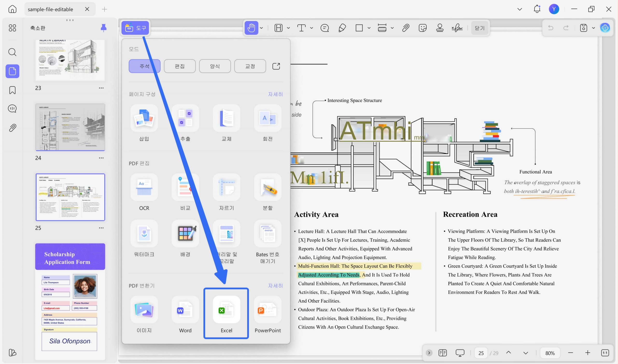Select the stamp tool in the toolbar
This screenshot has width=618, height=364.
click(439, 28)
